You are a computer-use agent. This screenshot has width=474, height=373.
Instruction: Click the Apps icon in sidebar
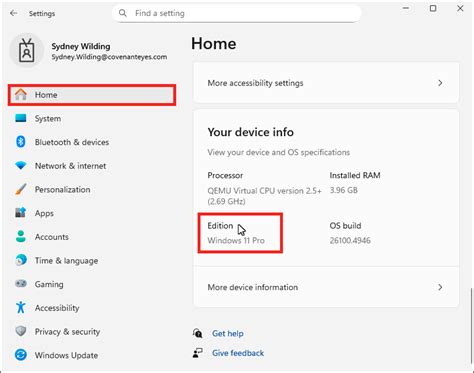(x=21, y=213)
